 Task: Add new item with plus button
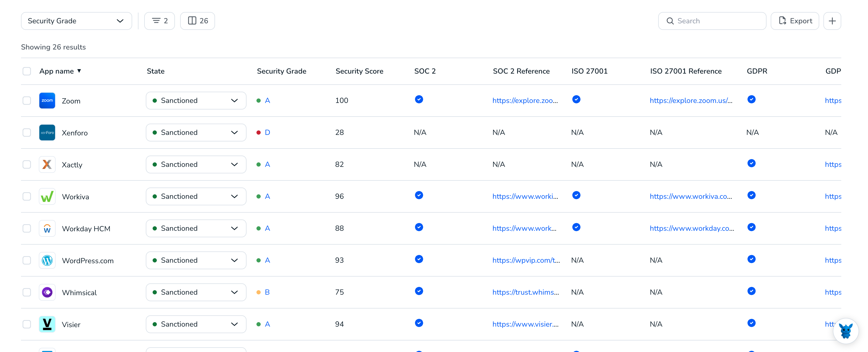click(x=832, y=21)
